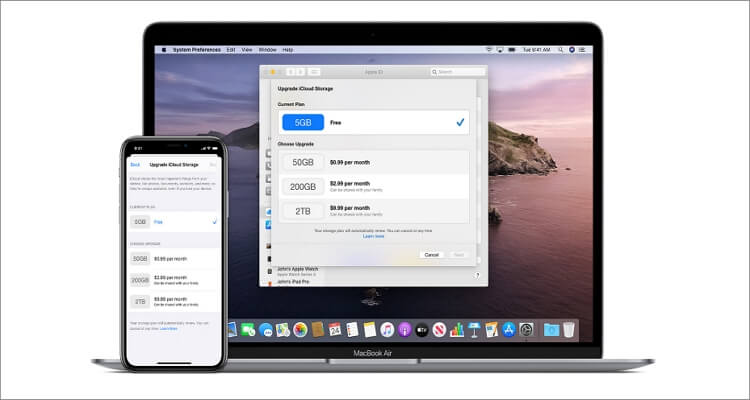Click the help question mark button
Viewport: 750px width, 400px height.
pos(476,276)
